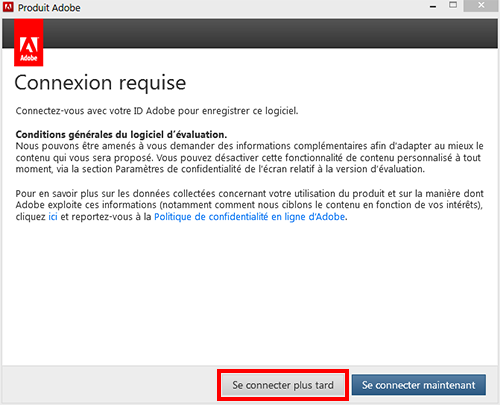Minimize the Produit Adobe window
Viewport: 500px width, 405px height.
point(433,6)
